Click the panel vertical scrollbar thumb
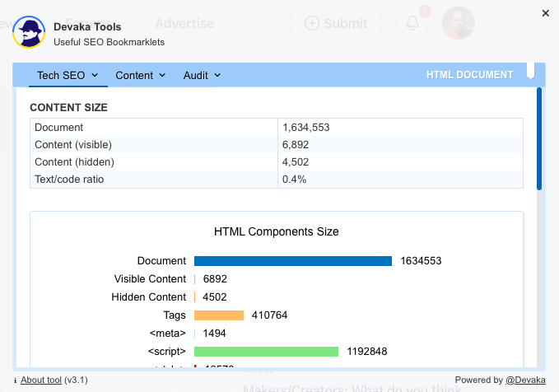 click(x=539, y=138)
